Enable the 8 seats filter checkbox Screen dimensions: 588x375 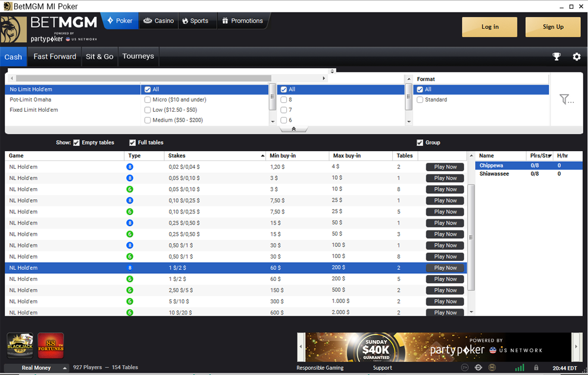284,100
